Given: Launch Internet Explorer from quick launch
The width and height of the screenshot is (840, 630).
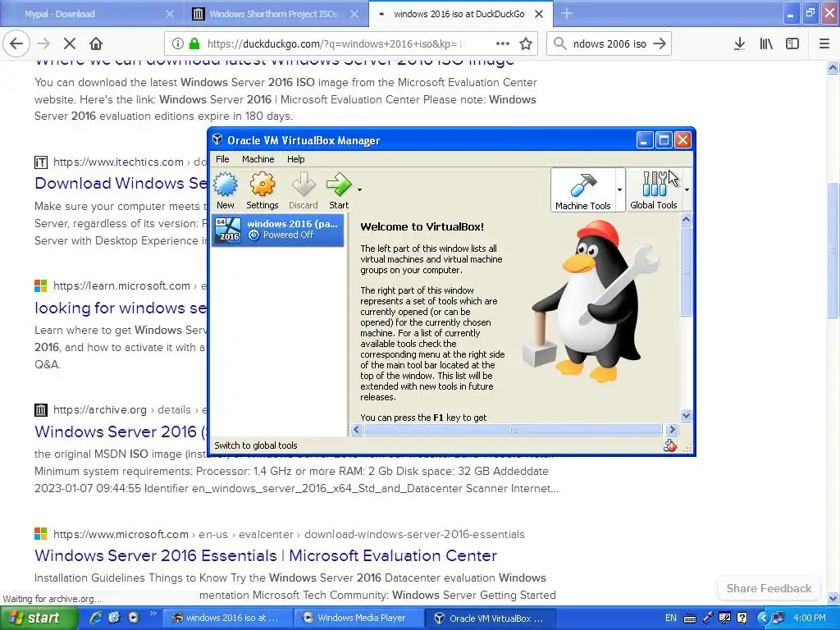Looking at the screenshot, I should (x=95, y=618).
